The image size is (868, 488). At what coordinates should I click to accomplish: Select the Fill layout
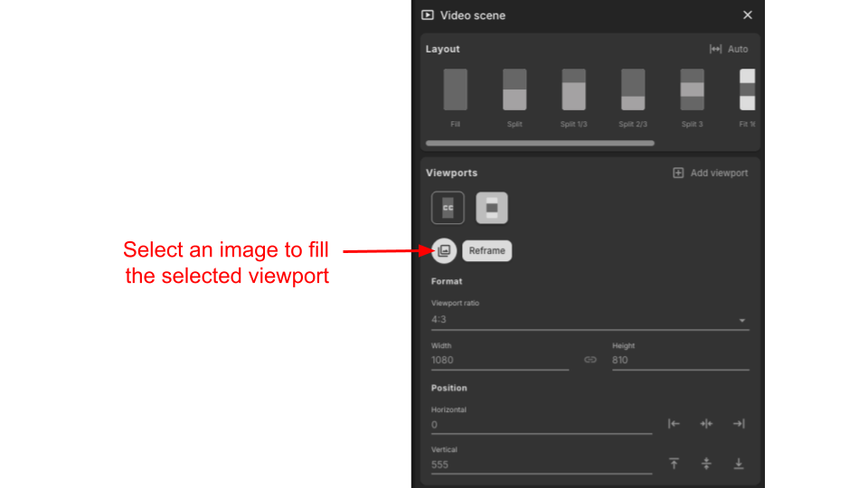click(456, 90)
